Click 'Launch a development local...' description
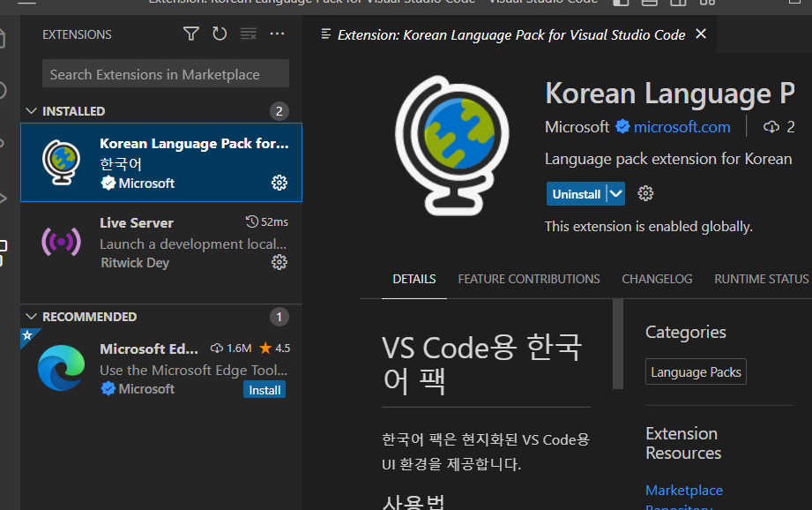Screen dimensions: 812x510 193,244
